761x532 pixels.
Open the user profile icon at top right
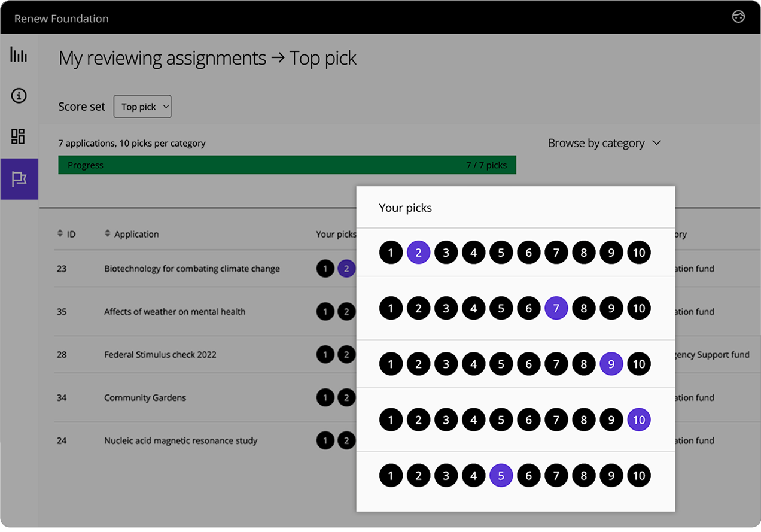pos(738,17)
